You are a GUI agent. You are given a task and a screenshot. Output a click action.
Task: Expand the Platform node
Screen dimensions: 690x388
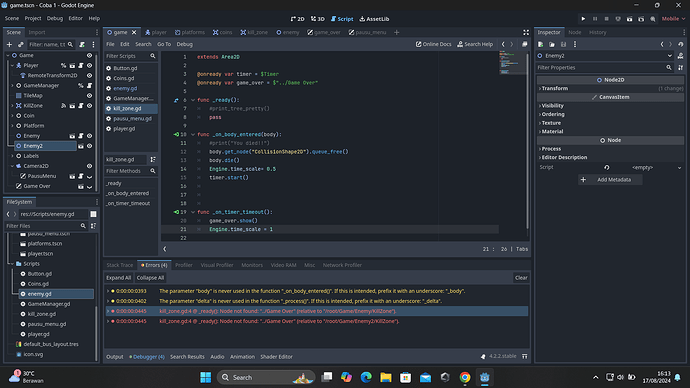tap(12, 126)
